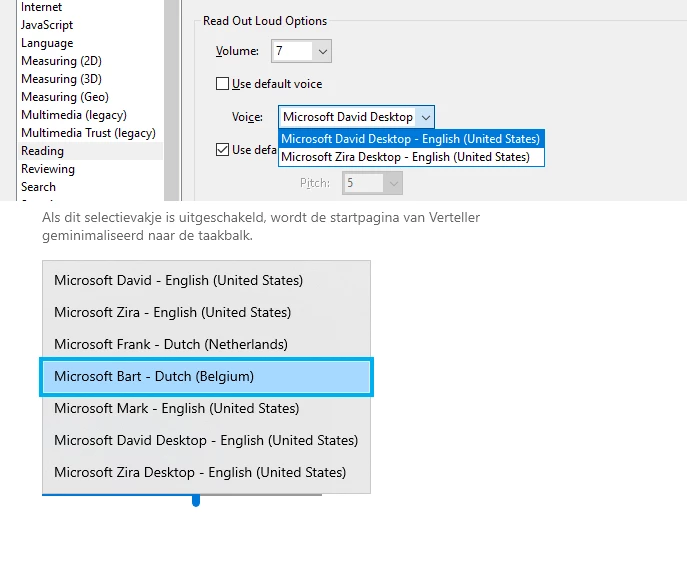This screenshot has width=687, height=563.
Task: Open the disabled Pitch dropdown
Action: click(x=372, y=183)
